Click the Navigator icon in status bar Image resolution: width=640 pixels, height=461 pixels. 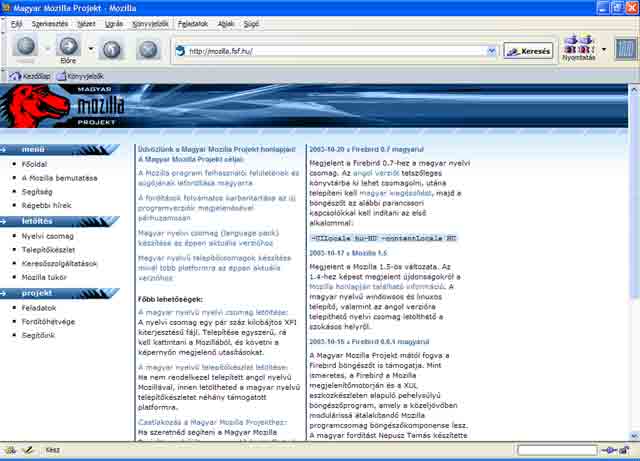pos(10,450)
